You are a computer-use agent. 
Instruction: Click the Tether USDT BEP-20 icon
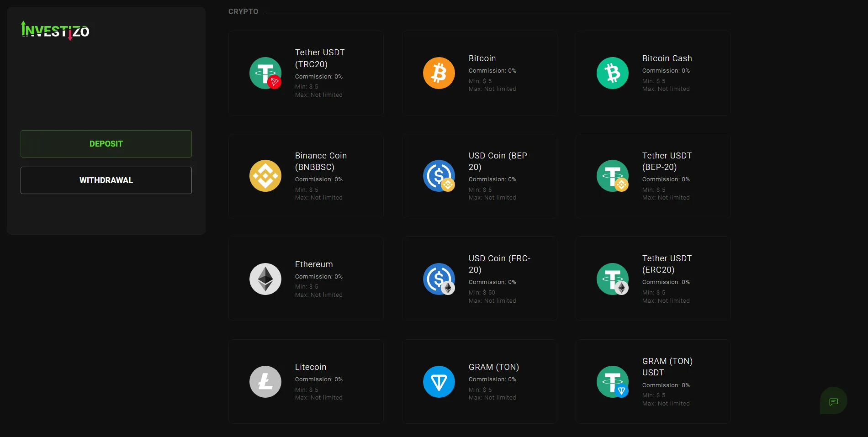tap(613, 176)
